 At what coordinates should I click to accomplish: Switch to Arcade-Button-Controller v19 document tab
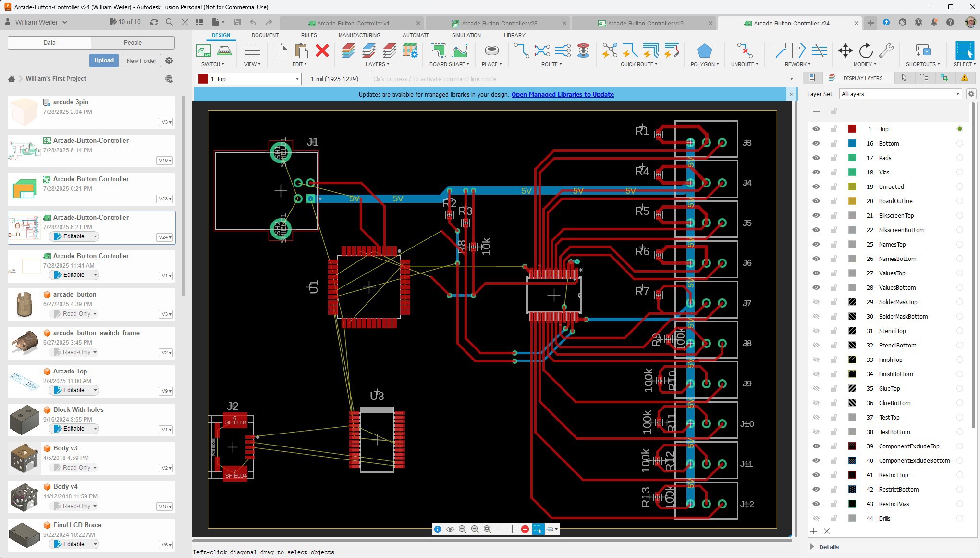point(645,23)
